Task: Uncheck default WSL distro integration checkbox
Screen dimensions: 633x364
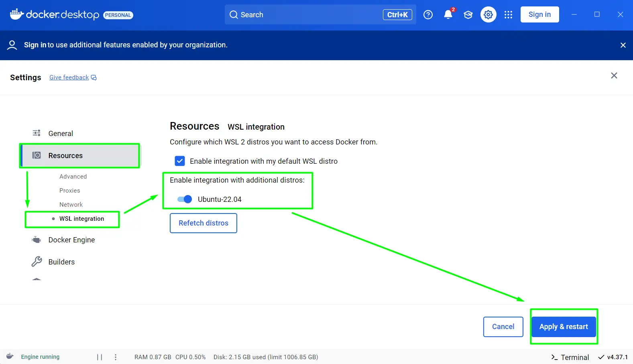Action: (x=180, y=161)
